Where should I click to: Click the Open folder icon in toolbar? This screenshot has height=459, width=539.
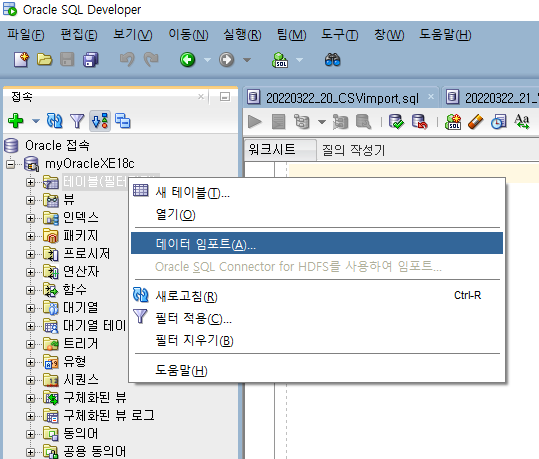click(44, 60)
